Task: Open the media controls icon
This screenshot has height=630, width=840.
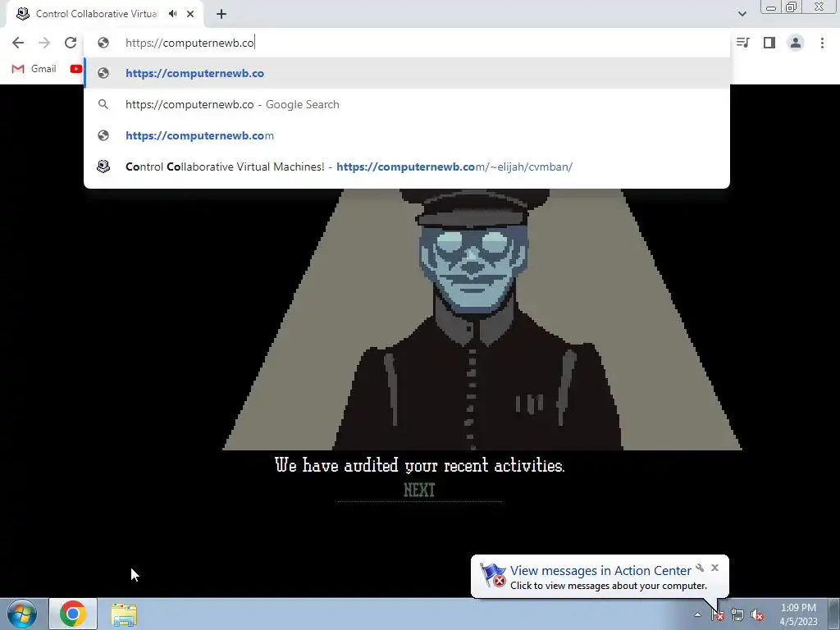Action: point(742,43)
